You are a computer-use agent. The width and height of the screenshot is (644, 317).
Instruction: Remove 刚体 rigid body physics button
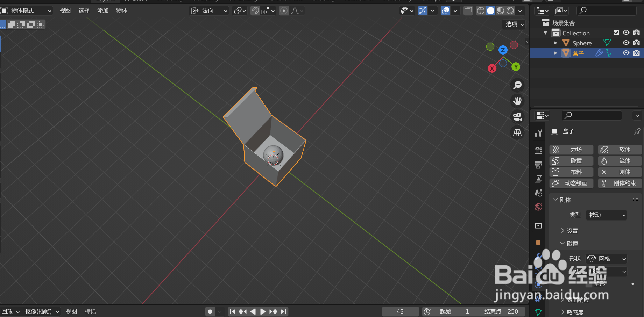click(x=620, y=172)
